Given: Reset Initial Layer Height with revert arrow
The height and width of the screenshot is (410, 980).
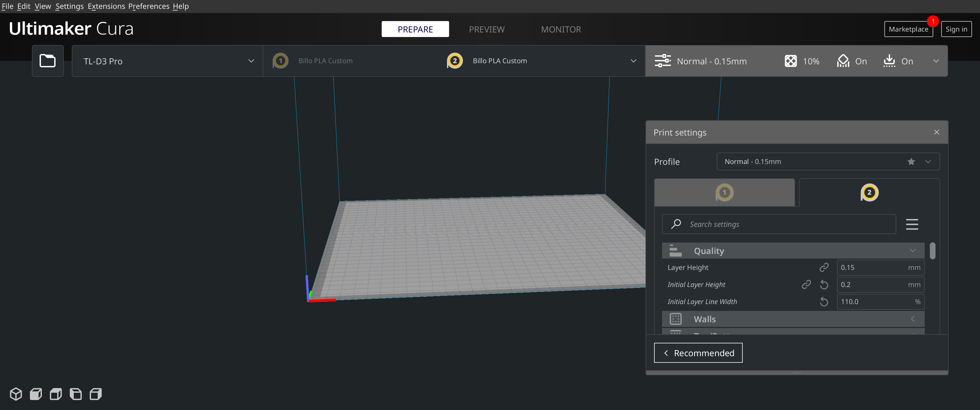Looking at the screenshot, I should point(824,284).
